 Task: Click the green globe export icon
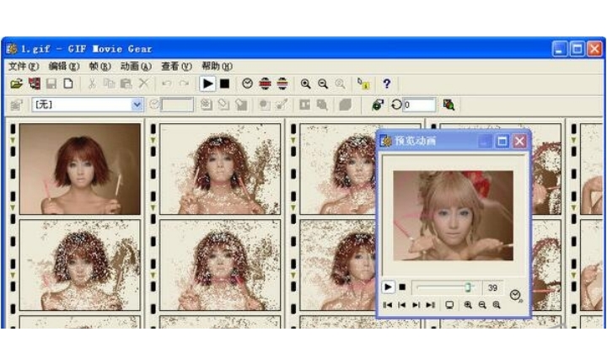tap(378, 104)
